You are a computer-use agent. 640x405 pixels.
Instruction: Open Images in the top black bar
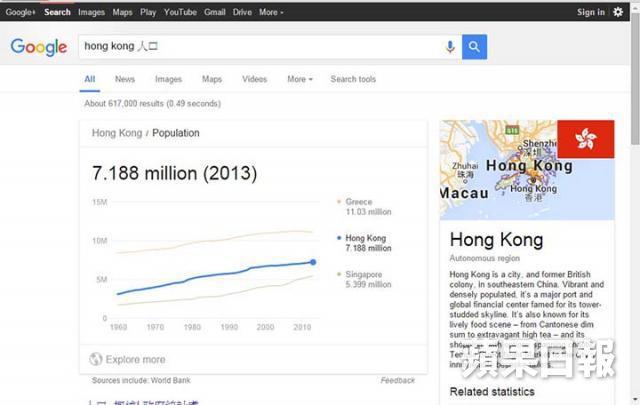[x=91, y=12]
